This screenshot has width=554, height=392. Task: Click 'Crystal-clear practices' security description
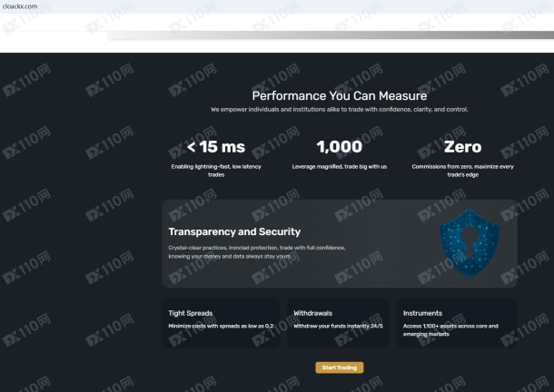(257, 251)
